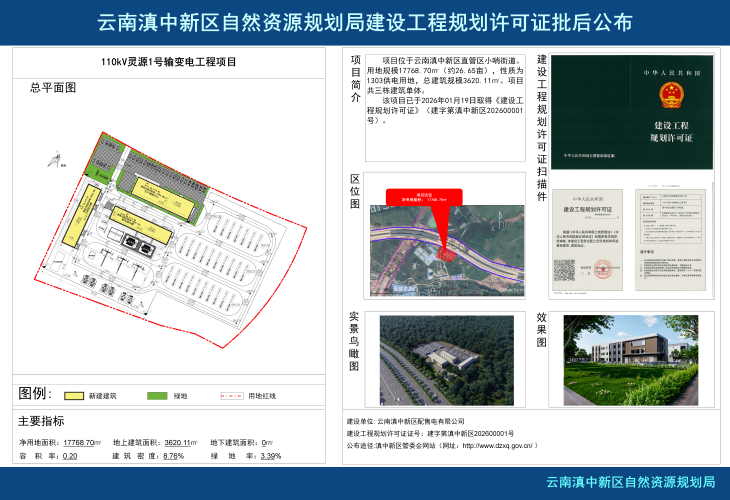This screenshot has width=730, height=500.
Task: Click the 地上建筑面积 value 3620.11㎡
Action: tap(181, 443)
